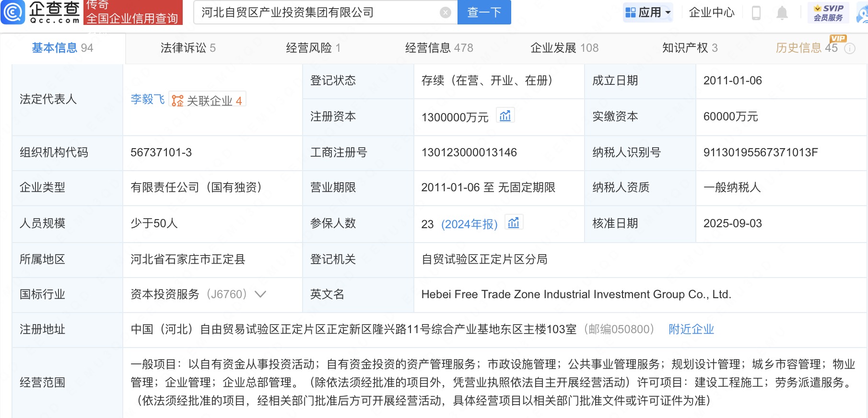Switch to 经营风险 tab
This screenshot has height=418, width=868.
[313, 48]
